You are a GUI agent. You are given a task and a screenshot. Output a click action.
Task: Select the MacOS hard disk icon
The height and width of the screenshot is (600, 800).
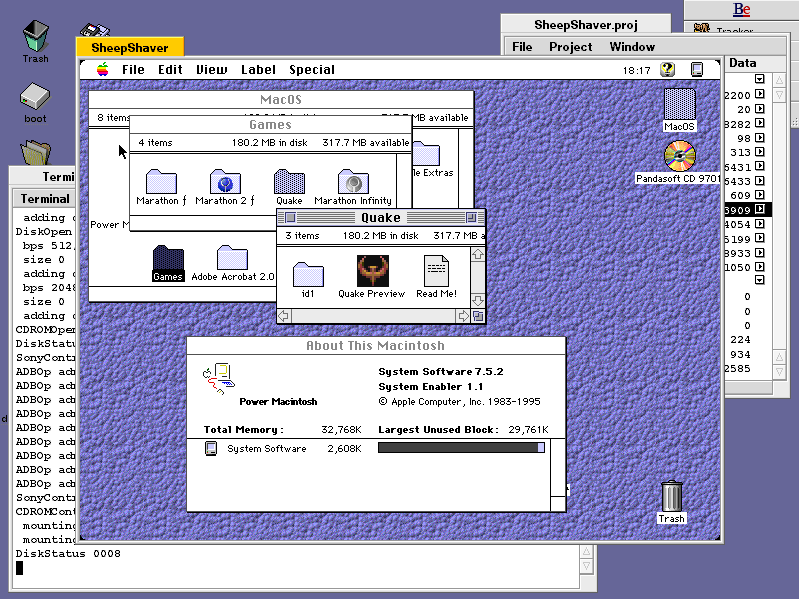pos(679,105)
